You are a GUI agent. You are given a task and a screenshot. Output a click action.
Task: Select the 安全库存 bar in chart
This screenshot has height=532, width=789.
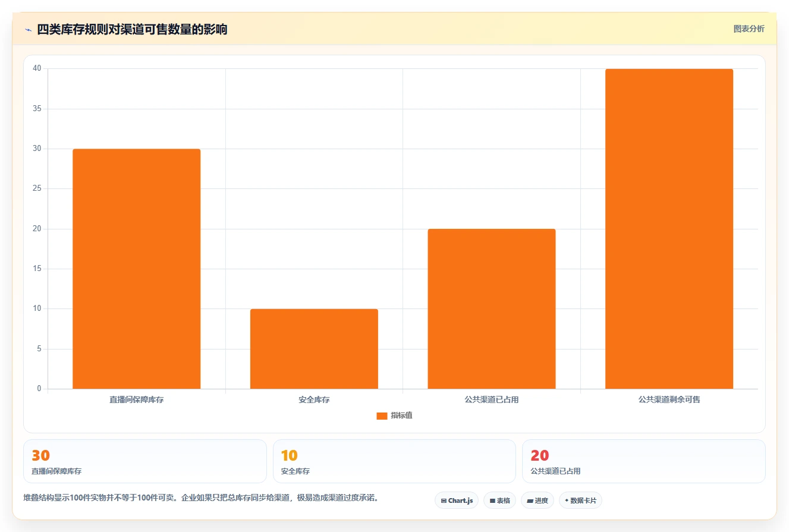pos(314,349)
